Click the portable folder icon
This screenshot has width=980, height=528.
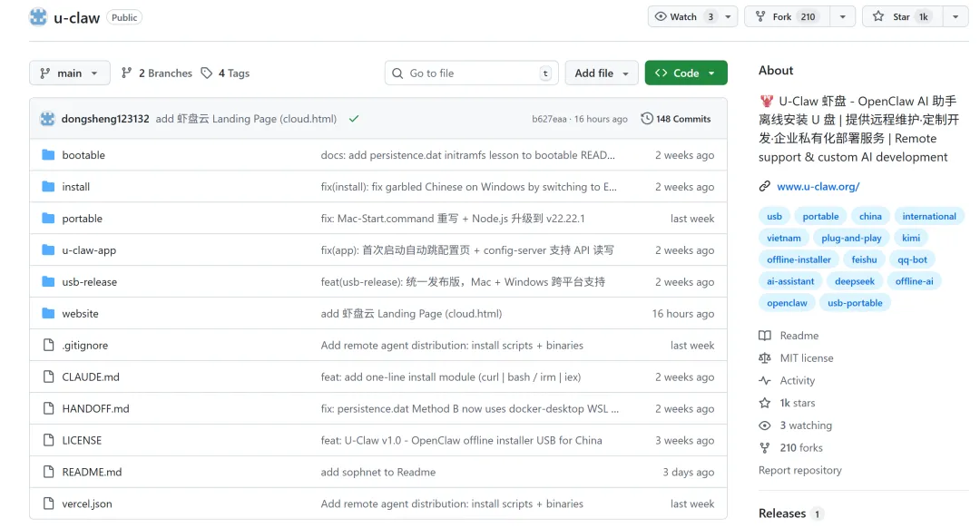48,218
